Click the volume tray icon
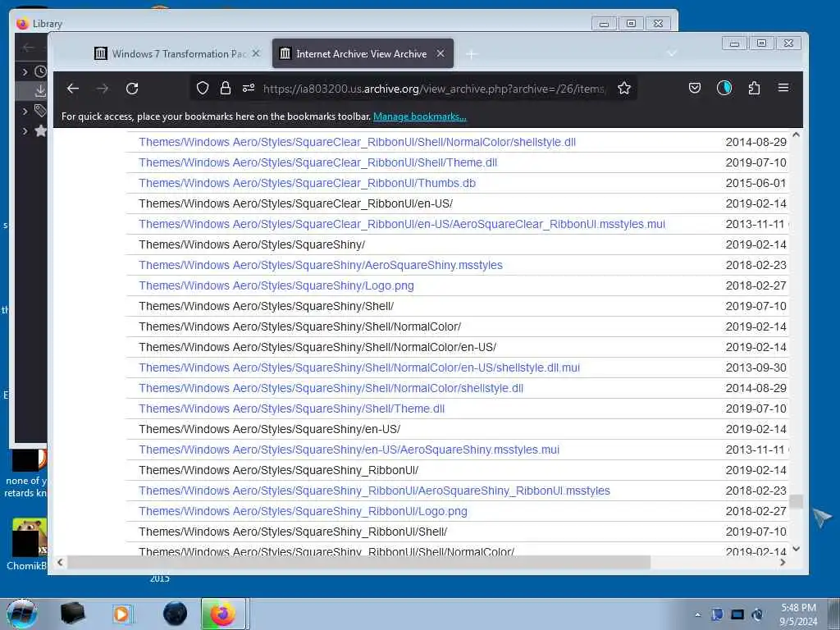Image resolution: width=840 pixels, height=630 pixels. coord(757,614)
